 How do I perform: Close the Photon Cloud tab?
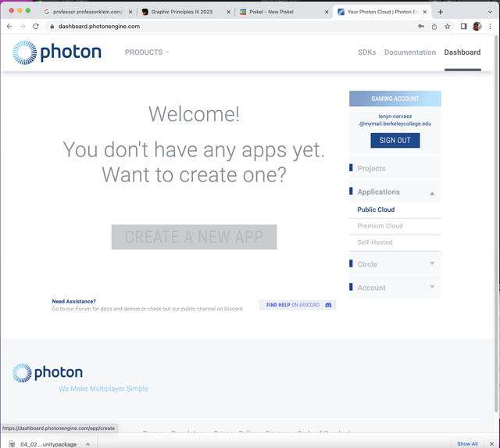pos(425,12)
